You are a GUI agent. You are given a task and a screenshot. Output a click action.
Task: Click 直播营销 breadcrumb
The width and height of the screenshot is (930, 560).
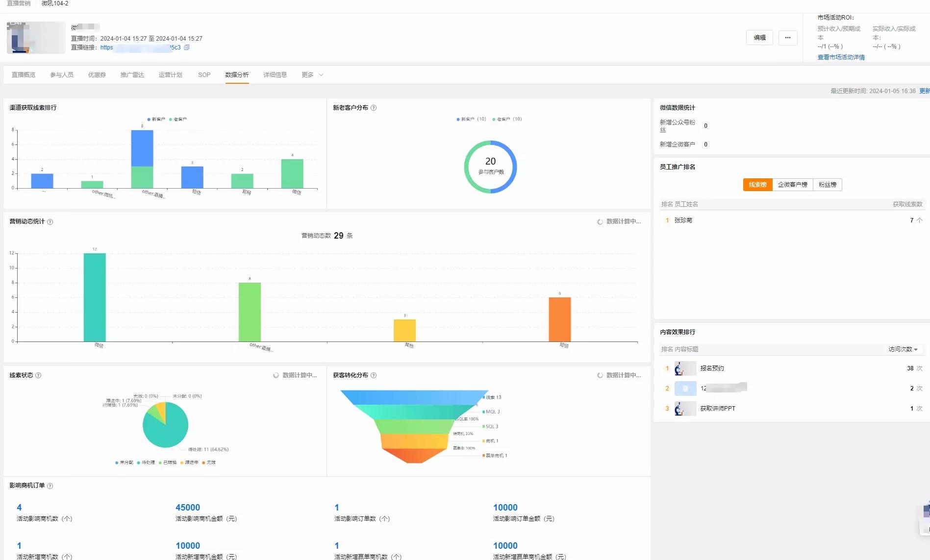tap(19, 3)
